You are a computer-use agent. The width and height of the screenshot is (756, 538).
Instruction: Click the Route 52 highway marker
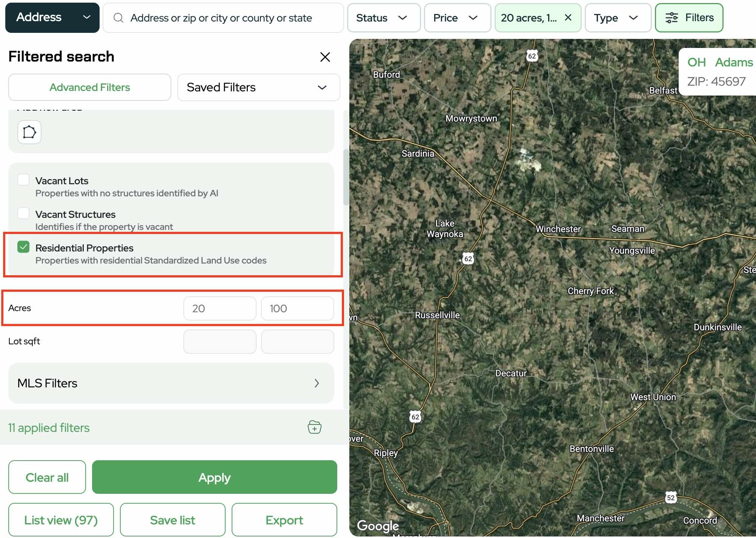(x=670, y=497)
